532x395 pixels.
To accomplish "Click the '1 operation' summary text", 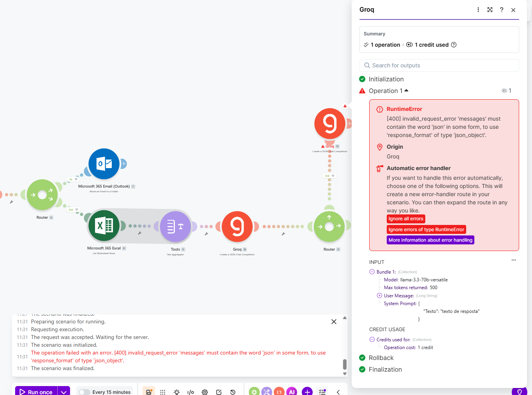I will (x=385, y=45).
